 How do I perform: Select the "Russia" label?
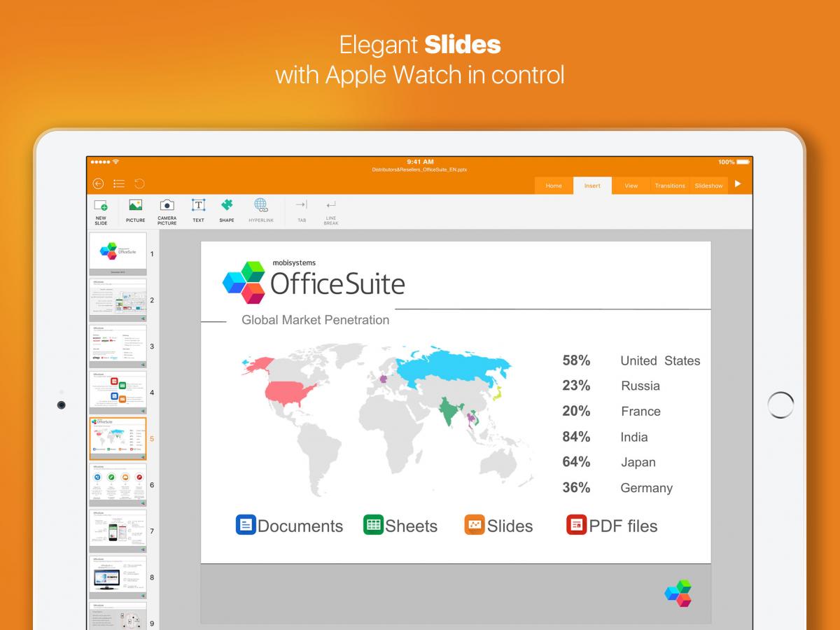coord(640,386)
